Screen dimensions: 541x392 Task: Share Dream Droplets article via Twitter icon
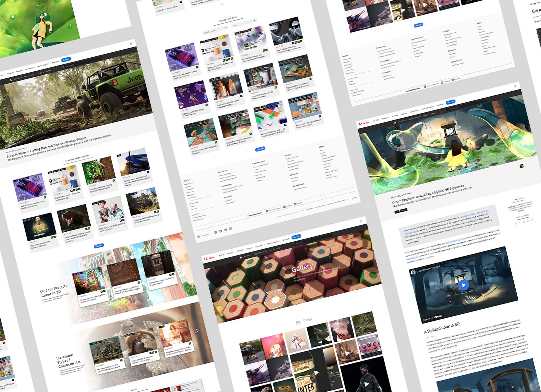tap(516, 224)
